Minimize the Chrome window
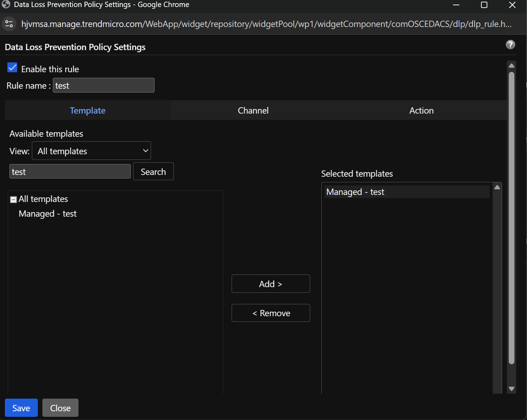527x420 pixels. tap(456, 5)
